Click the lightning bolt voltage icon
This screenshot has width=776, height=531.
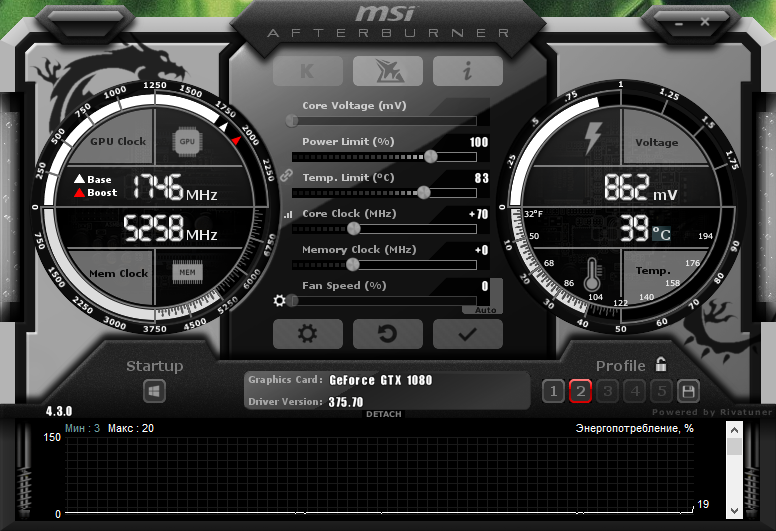593,138
